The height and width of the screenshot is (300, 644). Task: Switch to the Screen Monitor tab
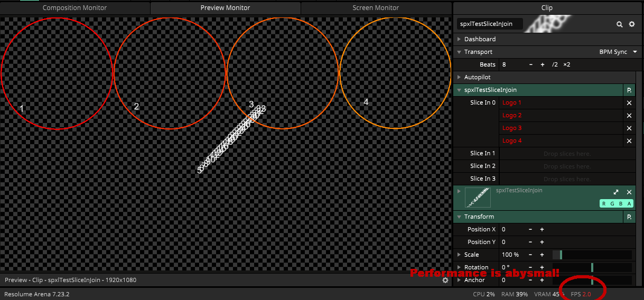pyautogui.click(x=376, y=8)
